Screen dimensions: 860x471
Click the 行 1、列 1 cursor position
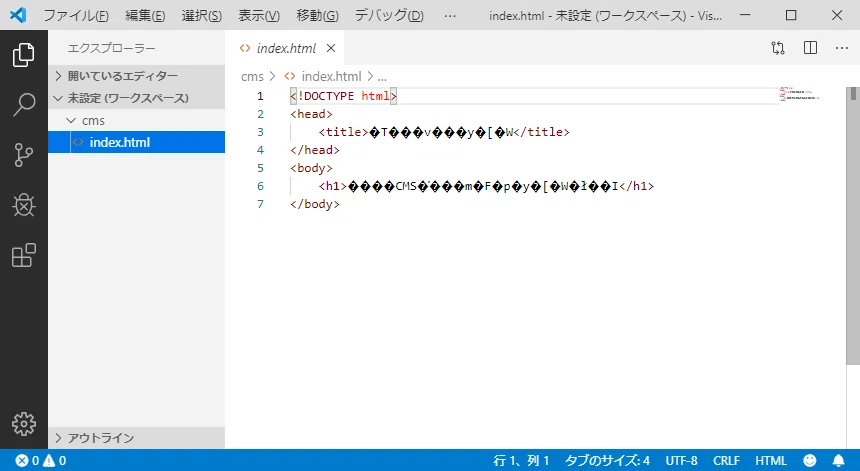point(521,461)
